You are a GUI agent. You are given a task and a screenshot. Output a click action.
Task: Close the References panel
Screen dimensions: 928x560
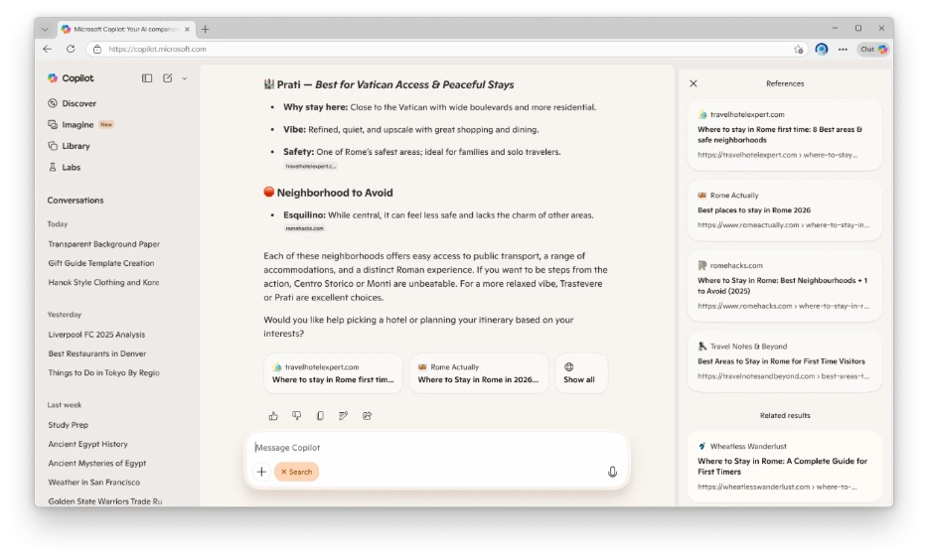click(x=694, y=83)
